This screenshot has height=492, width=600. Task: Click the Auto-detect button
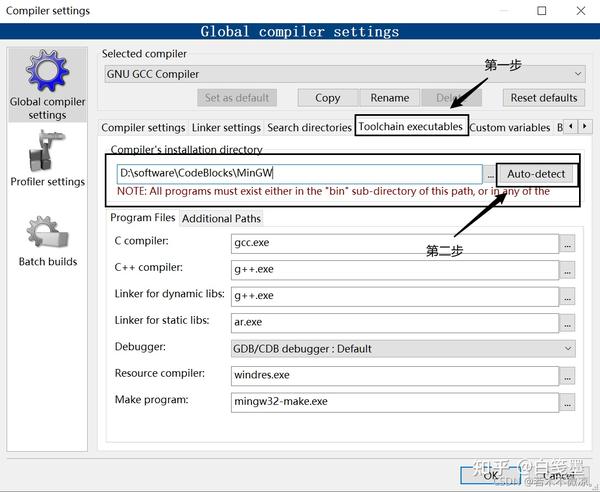tap(536, 174)
